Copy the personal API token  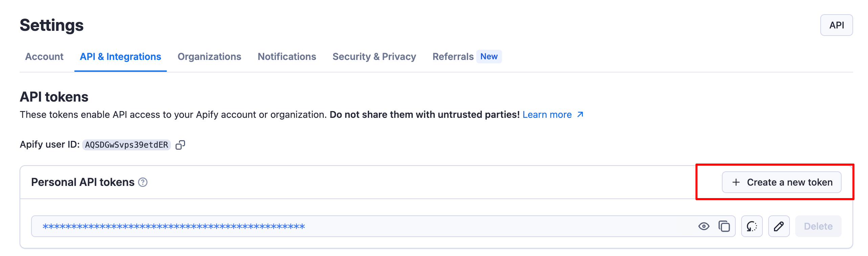point(724,226)
